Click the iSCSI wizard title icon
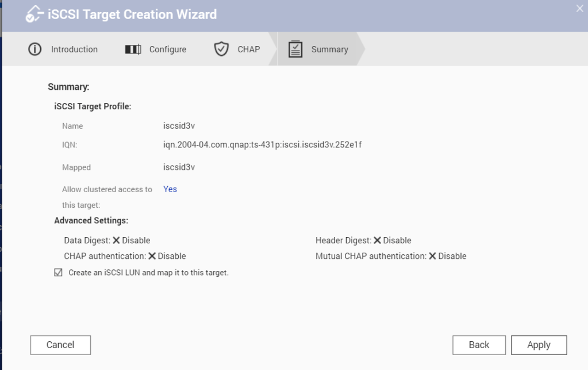 coord(34,14)
